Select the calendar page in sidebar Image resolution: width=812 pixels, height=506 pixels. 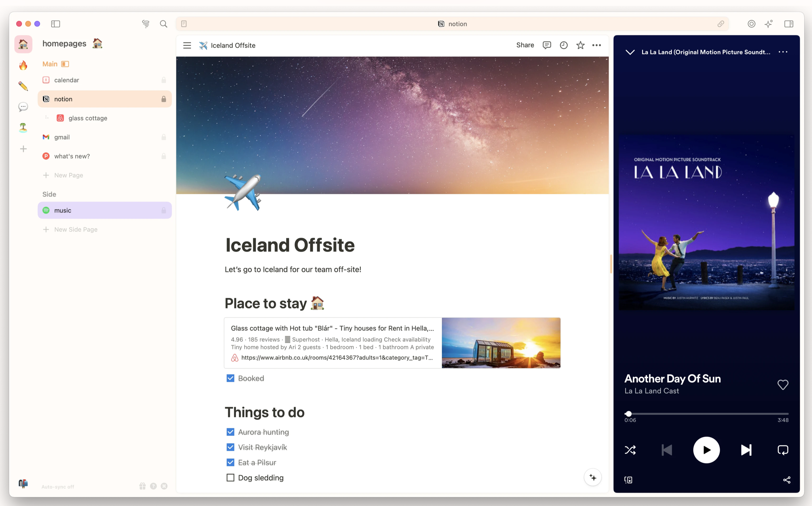pyautogui.click(x=67, y=80)
